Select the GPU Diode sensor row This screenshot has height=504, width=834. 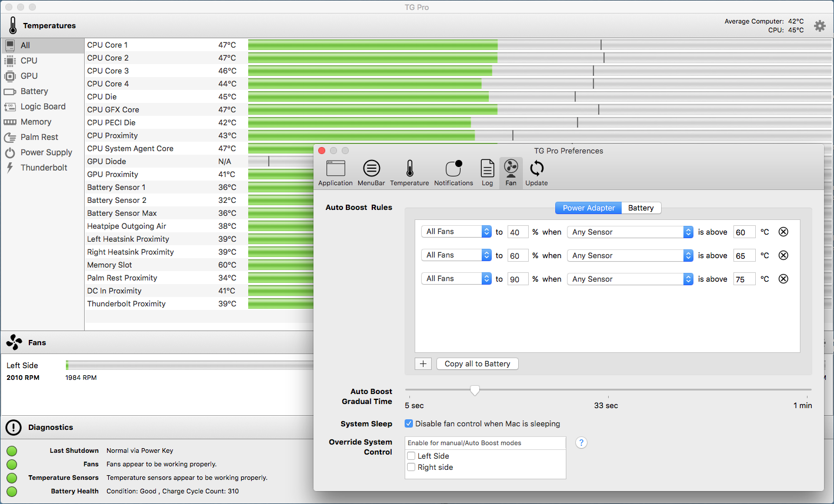(x=199, y=161)
